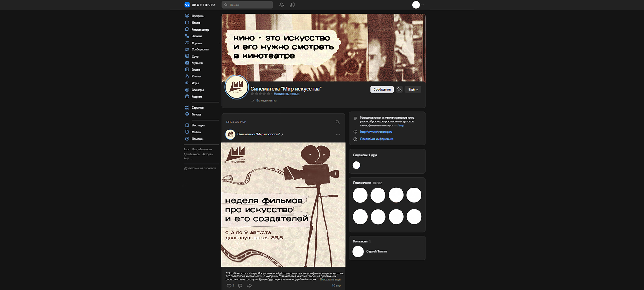
Task: Click the Сообщение button
Action: point(382,89)
